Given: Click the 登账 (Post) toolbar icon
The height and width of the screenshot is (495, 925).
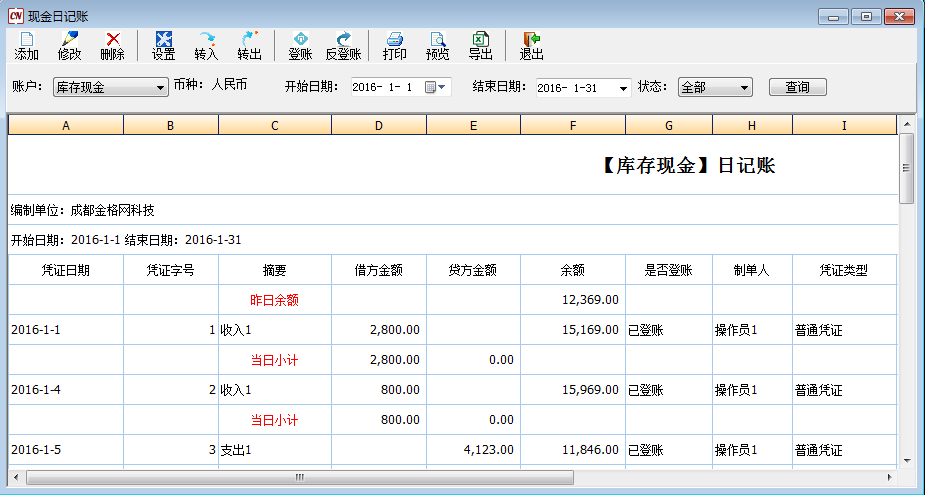Looking at the screenshot, I should click(299, 45).
